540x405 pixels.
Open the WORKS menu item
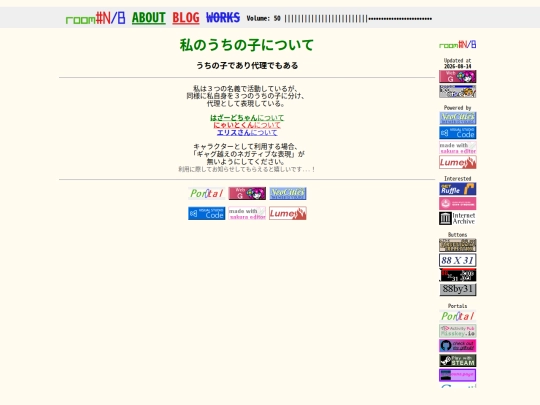(x=223, y=18)
